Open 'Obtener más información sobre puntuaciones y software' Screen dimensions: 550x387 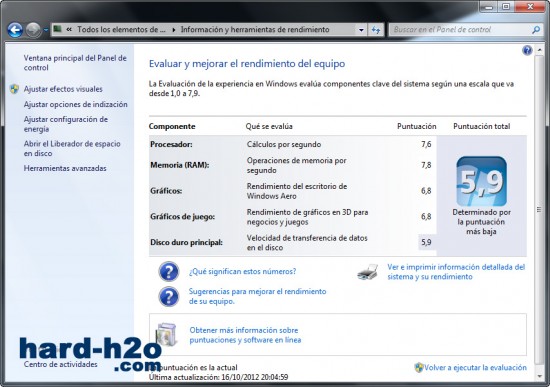[x=245, y=335]
